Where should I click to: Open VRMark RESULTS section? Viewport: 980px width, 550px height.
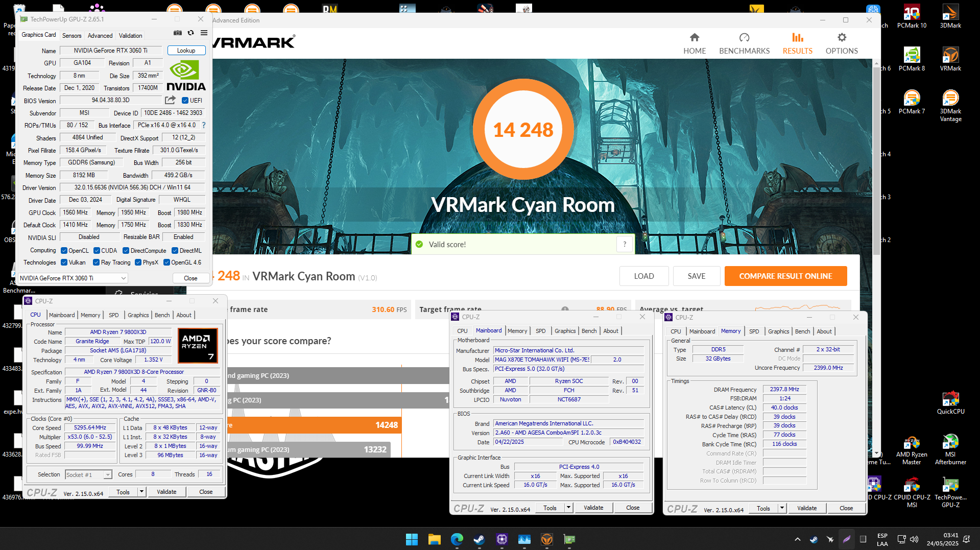coord(797,43)
